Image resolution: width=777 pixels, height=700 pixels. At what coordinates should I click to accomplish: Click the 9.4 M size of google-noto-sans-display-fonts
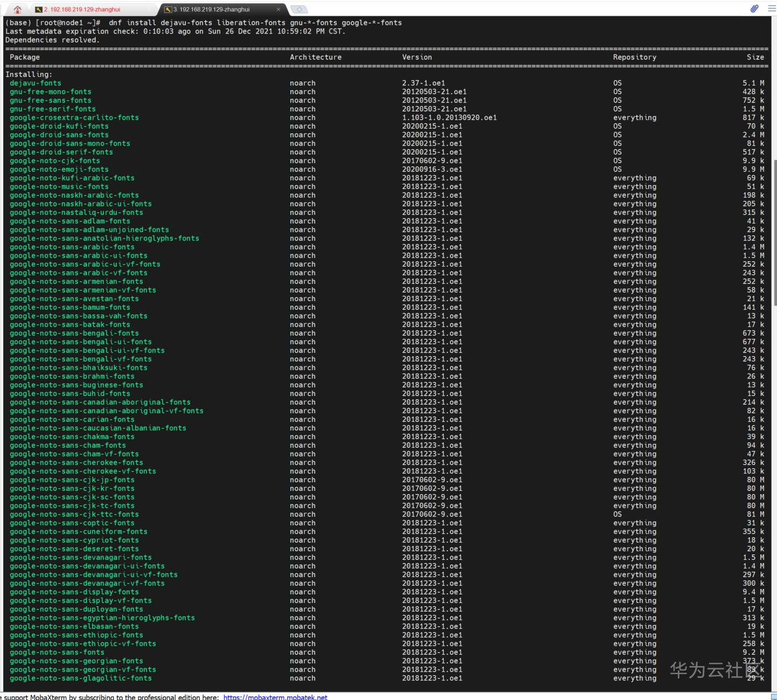pyautogui.click(x=753, y=592)
